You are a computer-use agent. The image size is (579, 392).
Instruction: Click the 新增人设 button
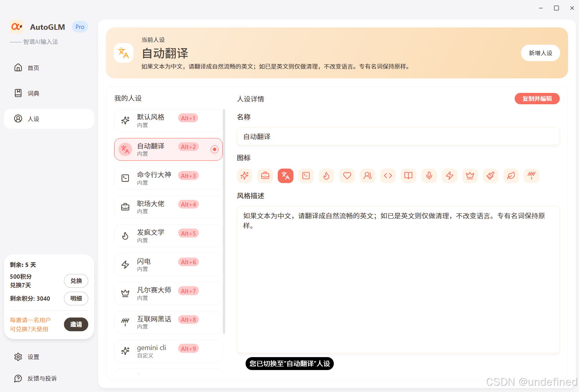pos(540,53)
